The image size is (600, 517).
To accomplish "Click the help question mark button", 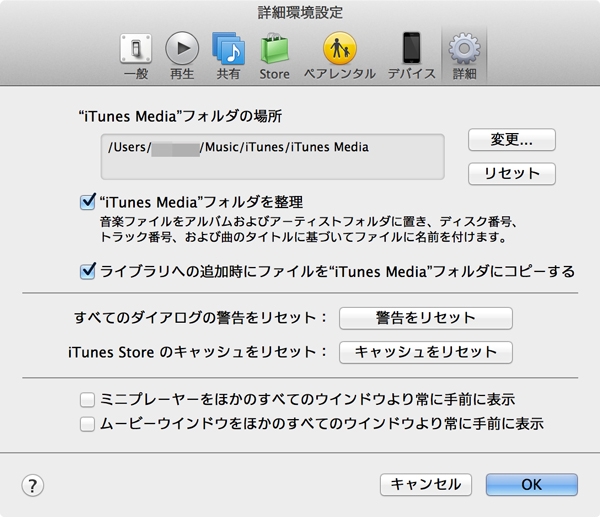I will click(33, 486).
